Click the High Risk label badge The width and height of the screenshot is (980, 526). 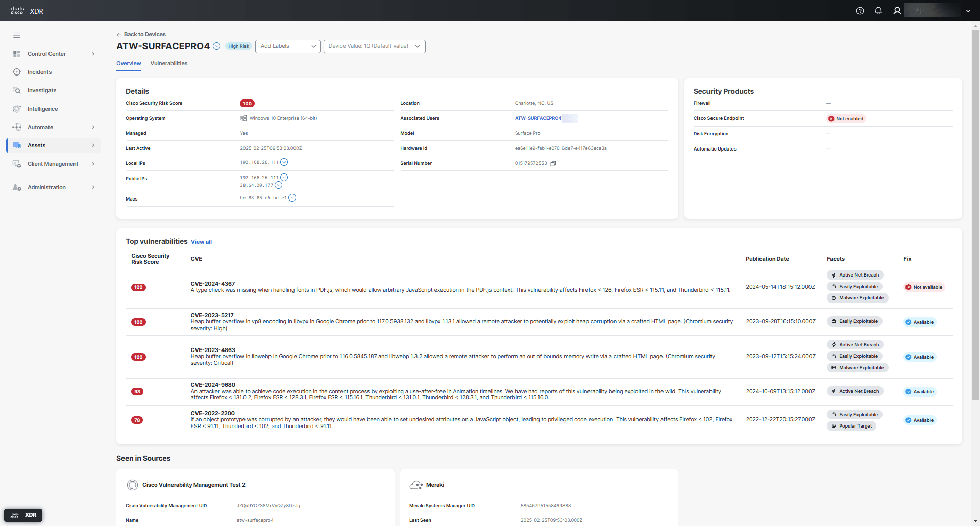click(239, 46)
